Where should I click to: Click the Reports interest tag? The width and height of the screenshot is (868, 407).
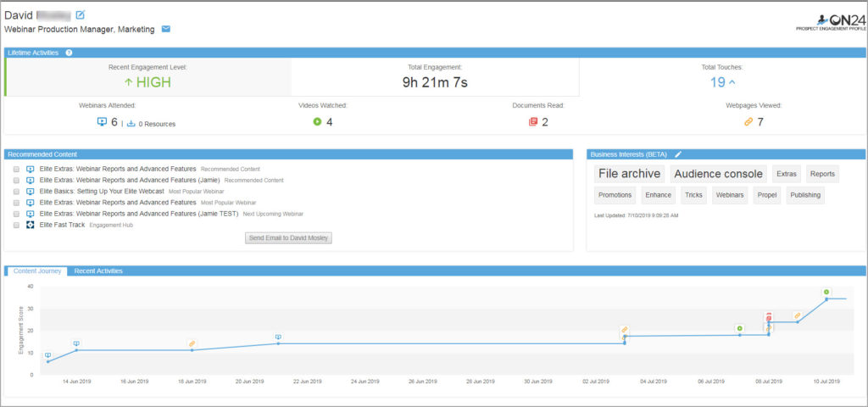pyautogui.click(x=822, y=174)
